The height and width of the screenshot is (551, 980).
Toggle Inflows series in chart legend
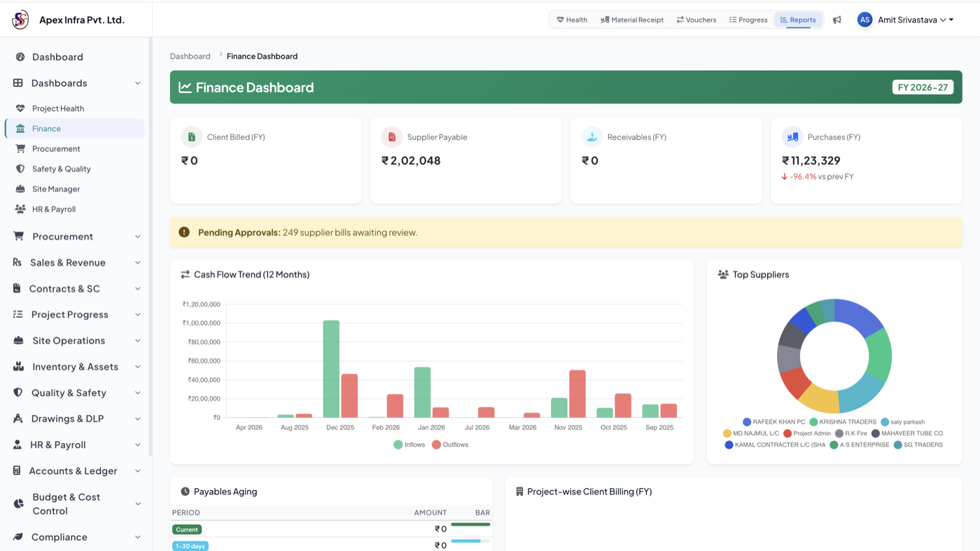(409, 445)
